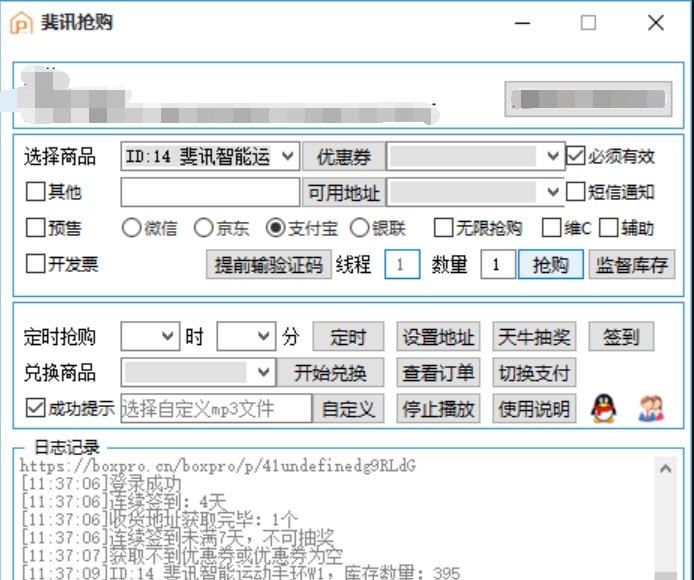The image size is (694, 580).
Task: Focus the 线程 thread count field
Action: (x=402, y=265)
